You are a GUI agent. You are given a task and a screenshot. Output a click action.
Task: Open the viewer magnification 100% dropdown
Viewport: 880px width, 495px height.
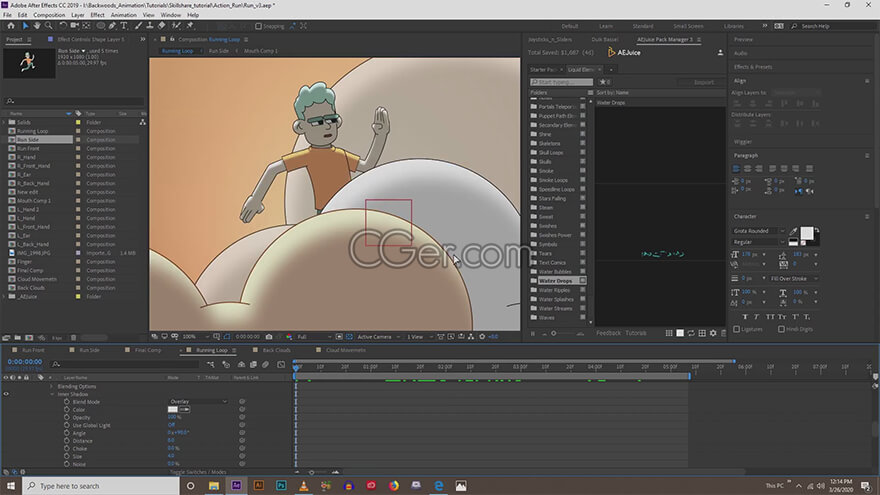pyautogui.click(x=195, y=337)
